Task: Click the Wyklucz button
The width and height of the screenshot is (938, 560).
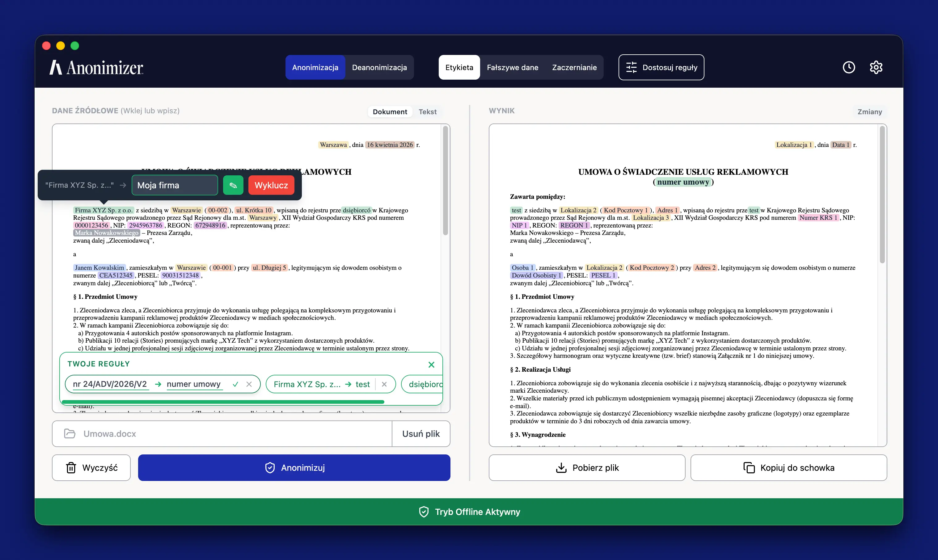Action: [271, 185]
